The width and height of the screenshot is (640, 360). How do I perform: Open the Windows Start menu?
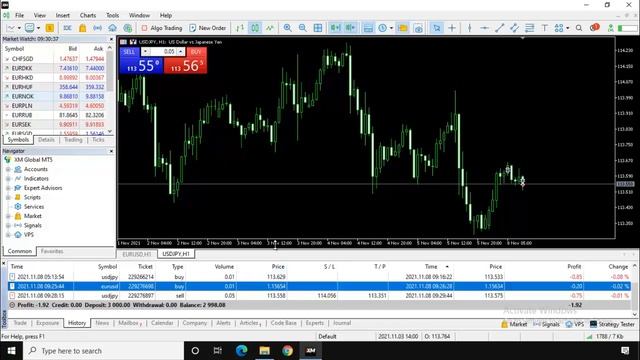coord(11,351)
